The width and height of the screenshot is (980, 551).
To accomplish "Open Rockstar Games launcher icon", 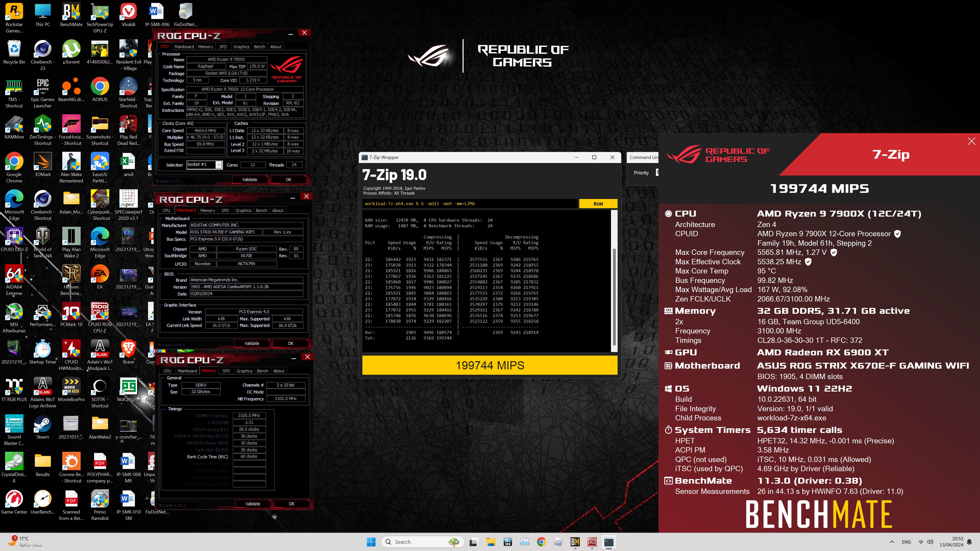I will 14,18.
